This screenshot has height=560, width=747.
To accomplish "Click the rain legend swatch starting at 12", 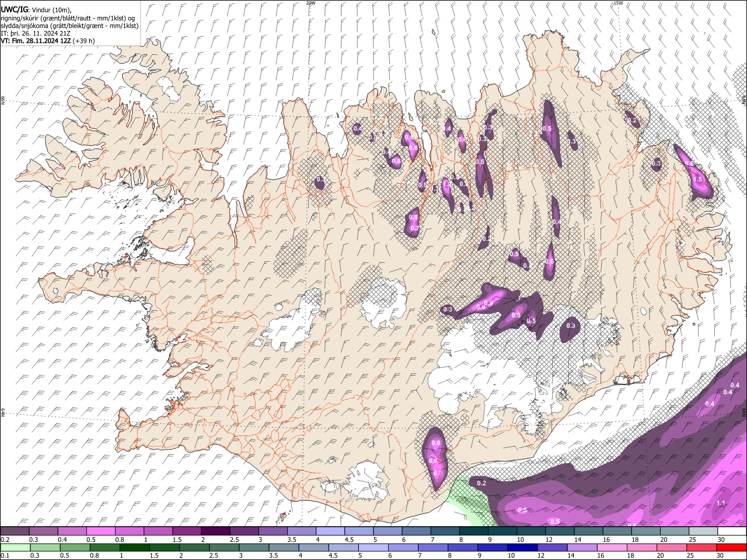I will click(552, 547).
